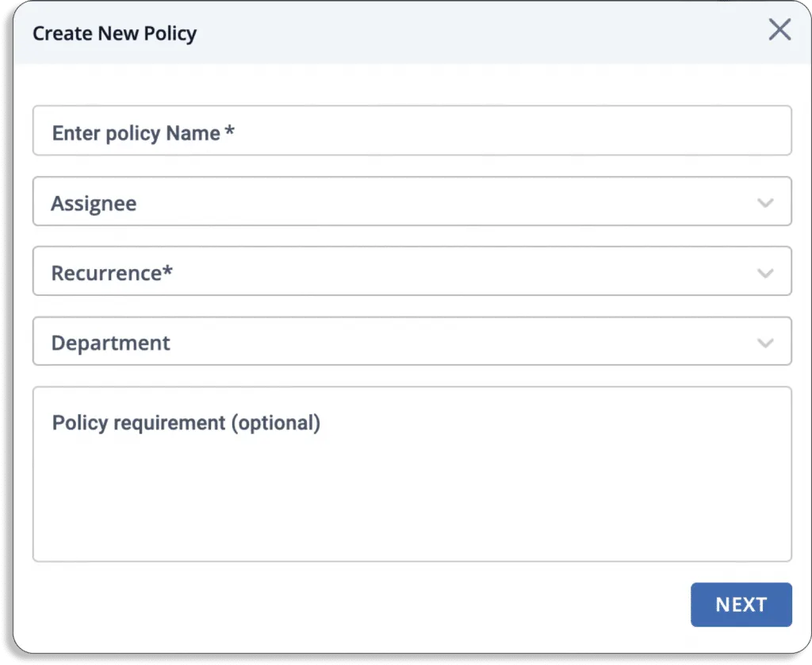Open the Recurrence dropdown
Screen dimensions: 812x665
(412, 271)
